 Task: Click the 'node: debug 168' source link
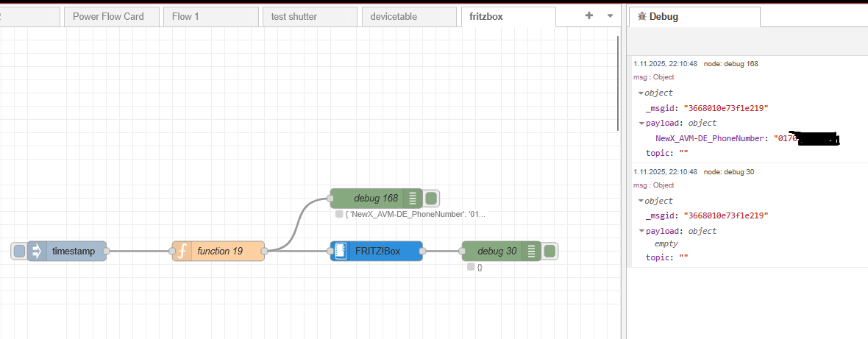point(730,63)
